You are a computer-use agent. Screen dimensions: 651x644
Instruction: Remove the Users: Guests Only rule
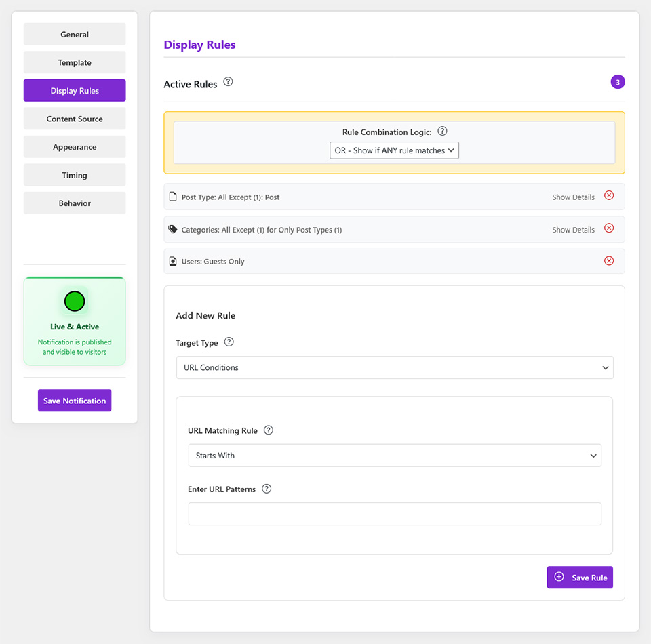[x=609, y=260]
